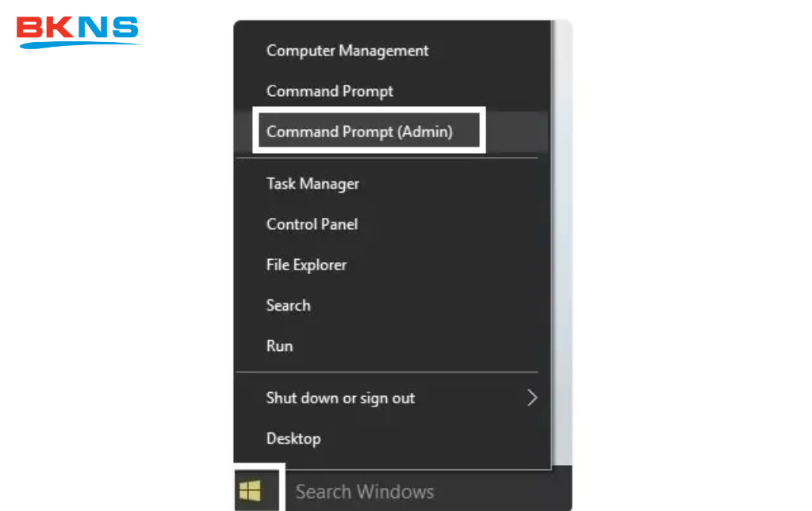The image size is (812, 511).
Task: Click separator line above Shut down entry
Action: (x=387, y=372)
